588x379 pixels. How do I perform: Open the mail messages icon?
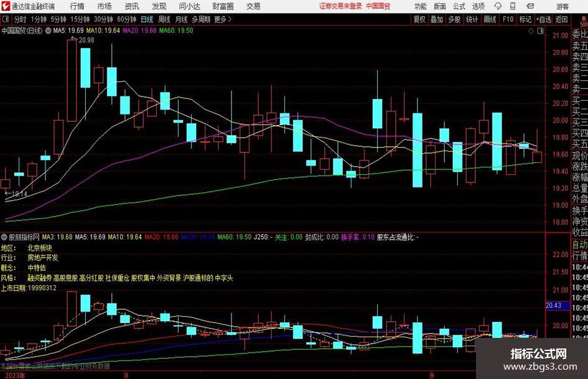coord(530,6)
